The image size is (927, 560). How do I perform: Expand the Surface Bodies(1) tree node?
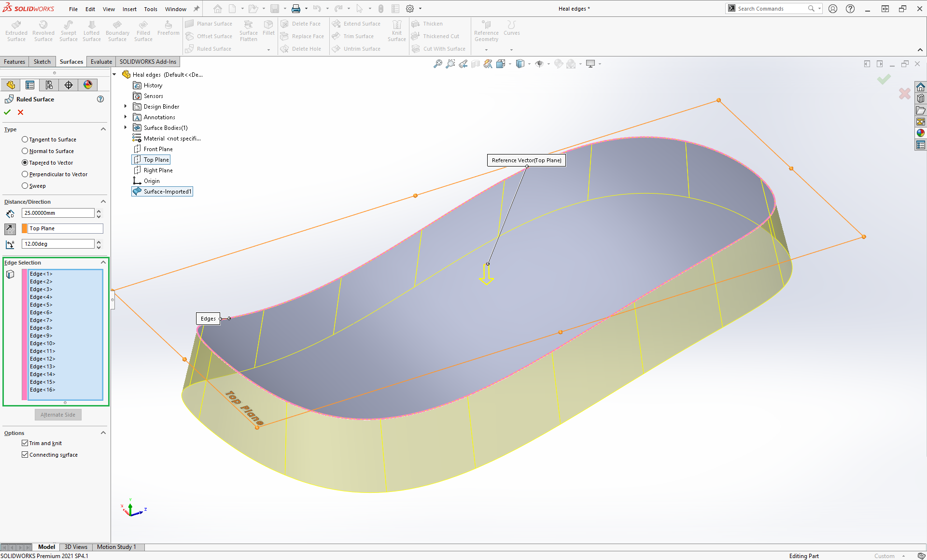126,127
